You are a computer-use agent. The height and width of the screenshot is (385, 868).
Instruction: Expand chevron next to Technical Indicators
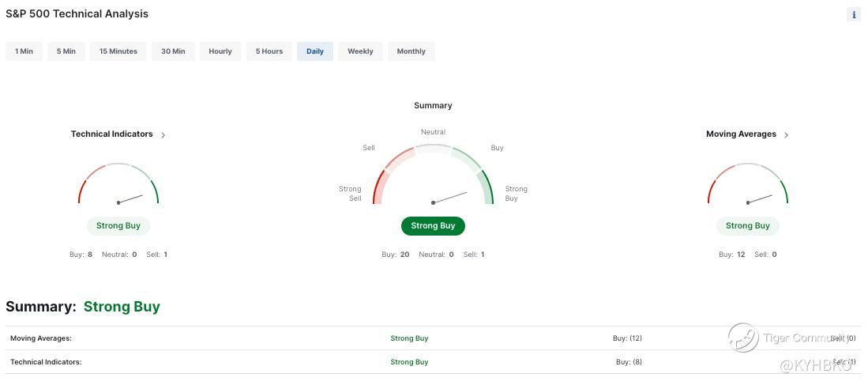pyautogui.click(x=163, y=134)
